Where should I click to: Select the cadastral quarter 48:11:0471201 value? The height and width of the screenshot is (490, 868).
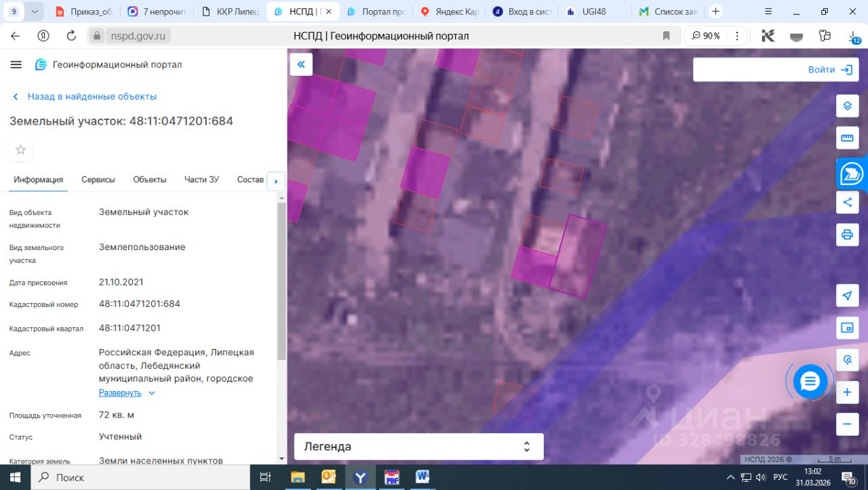(130, 328)
